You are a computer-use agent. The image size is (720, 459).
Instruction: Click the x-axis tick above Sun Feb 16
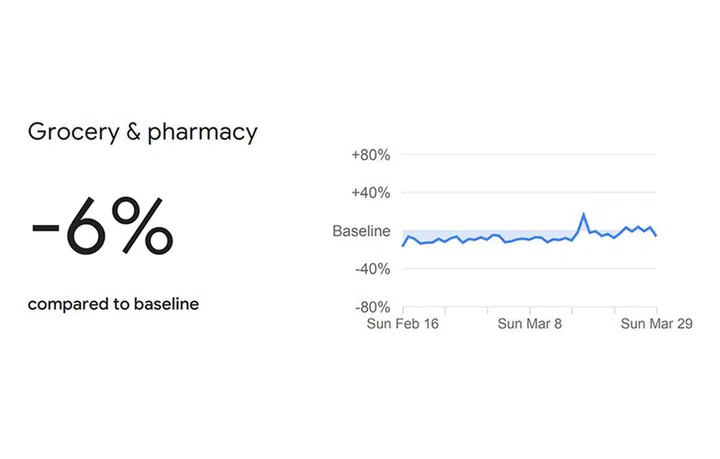(403, 310)
